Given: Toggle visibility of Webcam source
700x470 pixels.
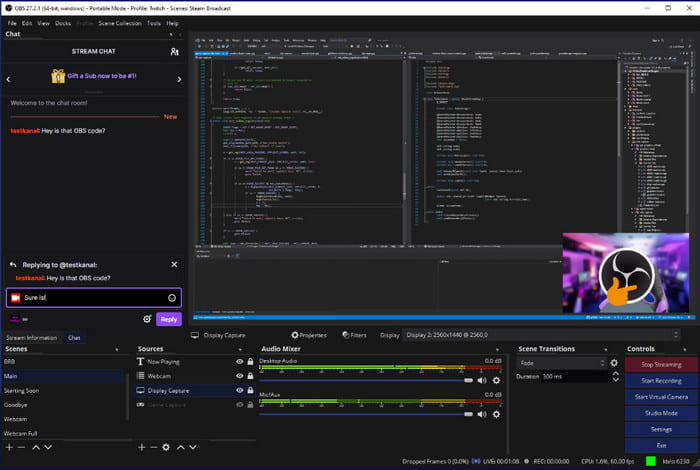Looking at the screenshot, I should click(x=240, y=376).
